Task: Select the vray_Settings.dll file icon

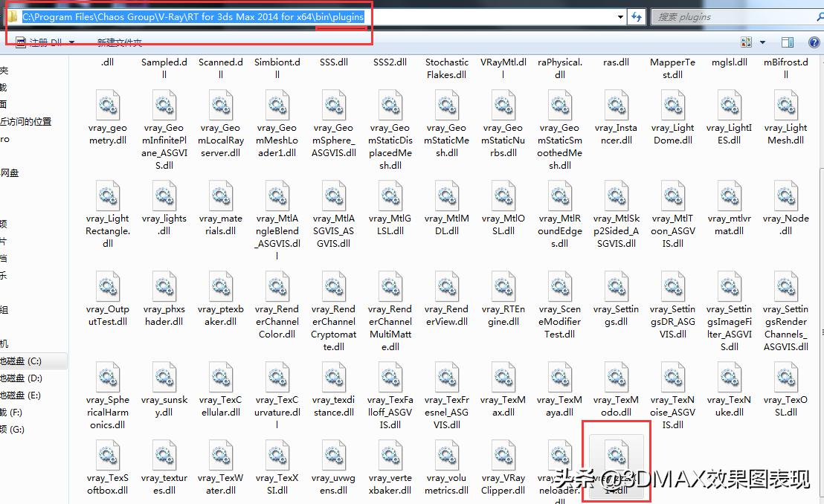Action: tap(616, 288)
